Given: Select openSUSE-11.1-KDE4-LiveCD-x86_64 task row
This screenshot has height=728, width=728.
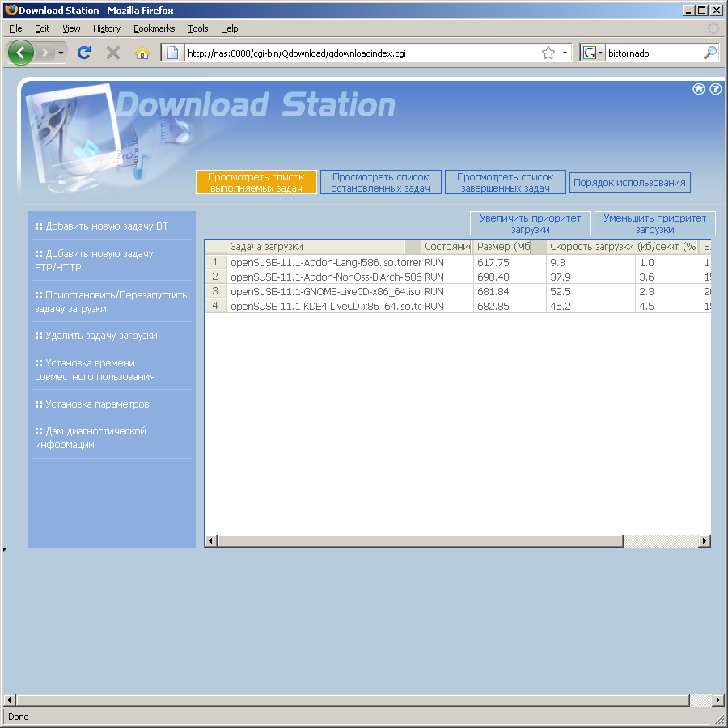Looking at the screenshot, I should point(458,306).
